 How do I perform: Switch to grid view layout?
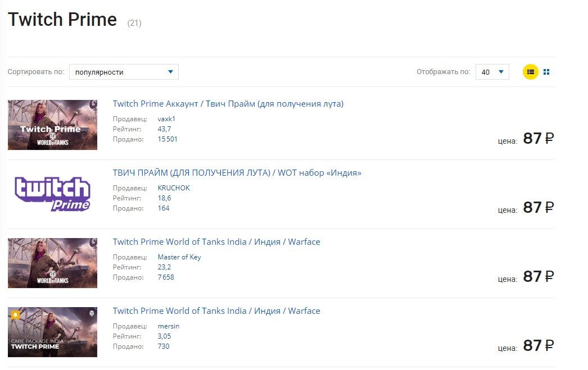pos(546,72)
